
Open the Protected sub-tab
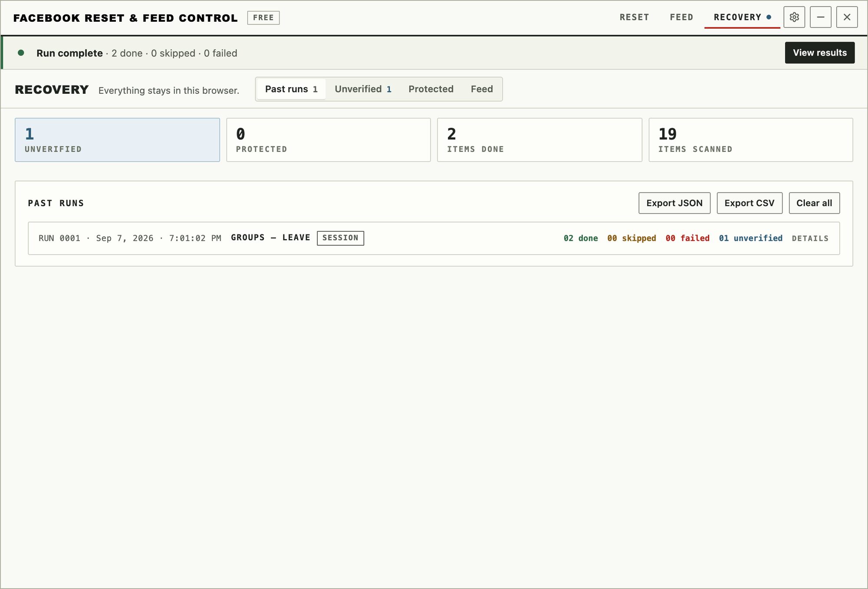431,89
